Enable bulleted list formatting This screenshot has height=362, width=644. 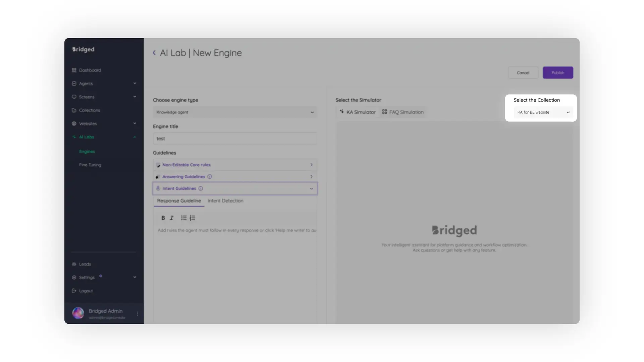tap(184, 218)
